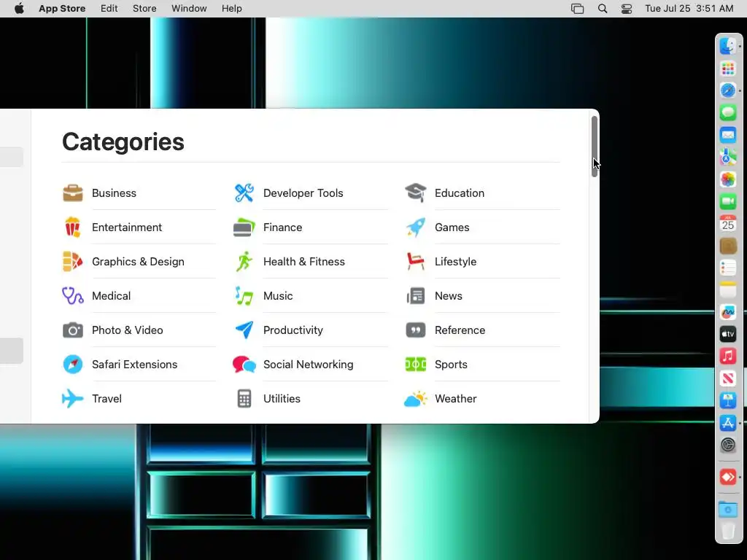Select the Graphics & Design icon

point(72,262)
